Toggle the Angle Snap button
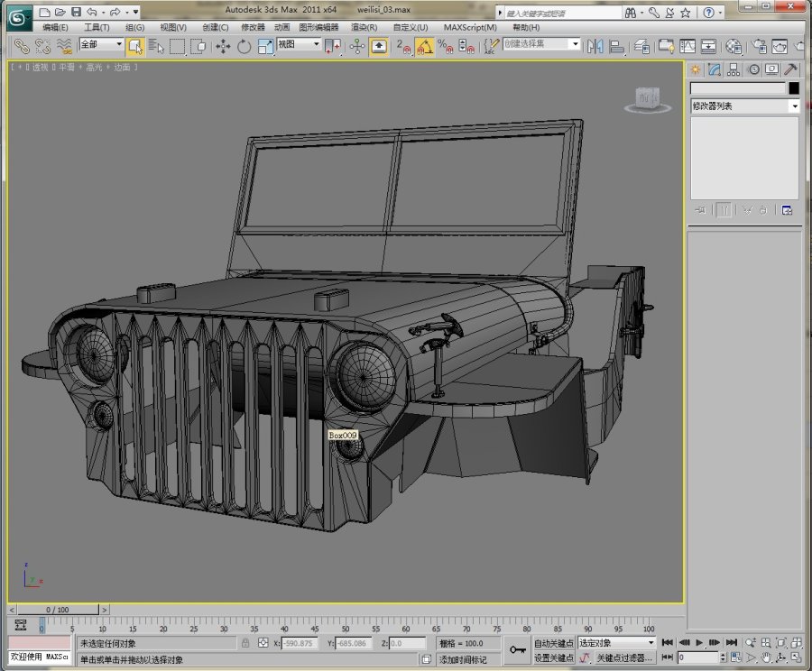The image size is (812, 671). [x=425, y=47]
